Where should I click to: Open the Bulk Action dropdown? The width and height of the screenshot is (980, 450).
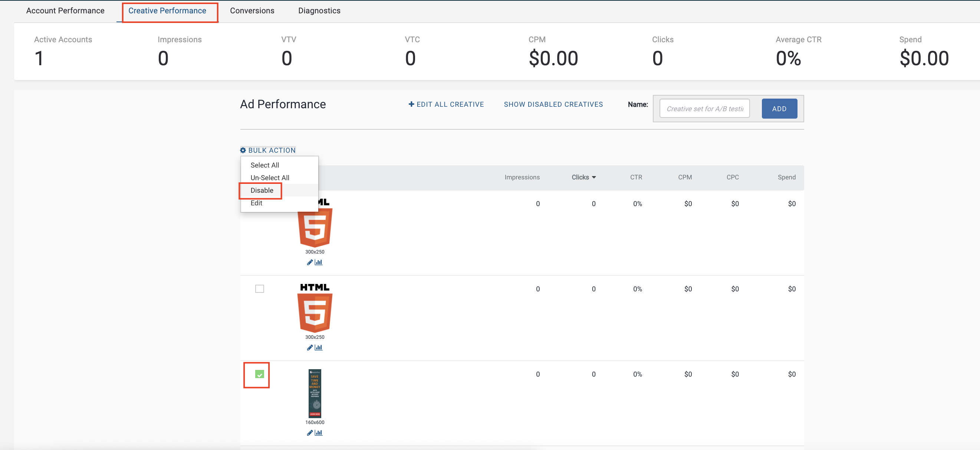coord(268,150)
